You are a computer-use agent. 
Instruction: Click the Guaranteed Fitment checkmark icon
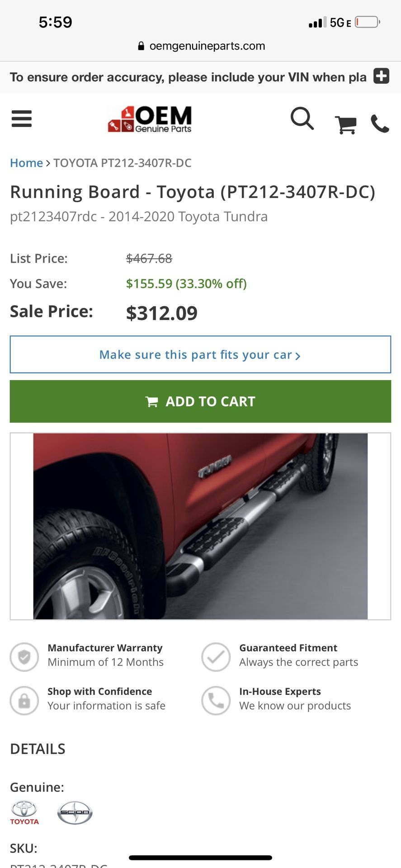coord(216,657)
